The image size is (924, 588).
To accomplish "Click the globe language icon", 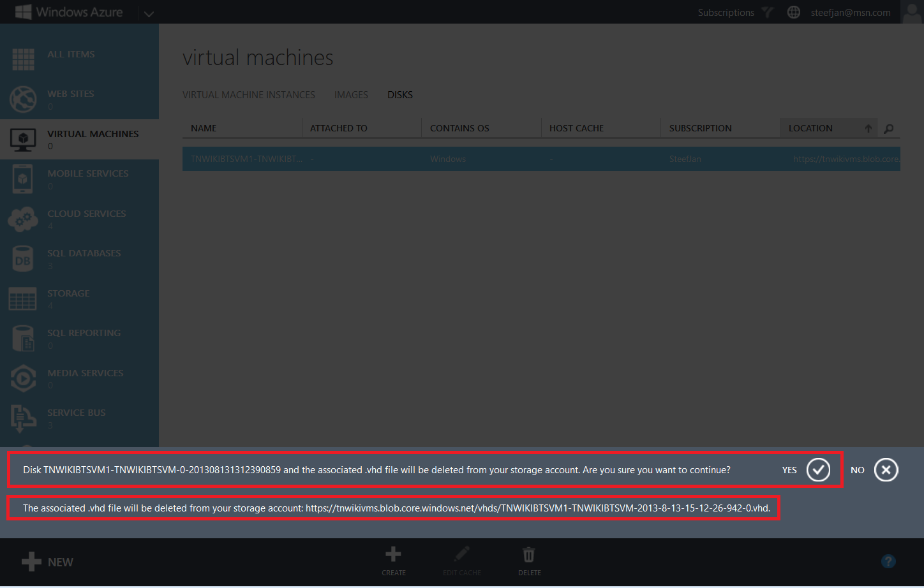I will coord(793,12).
